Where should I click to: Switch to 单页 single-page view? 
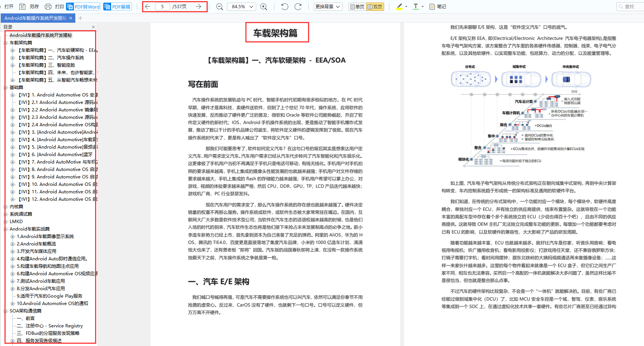pyautogui.click(x=357, y=7)
